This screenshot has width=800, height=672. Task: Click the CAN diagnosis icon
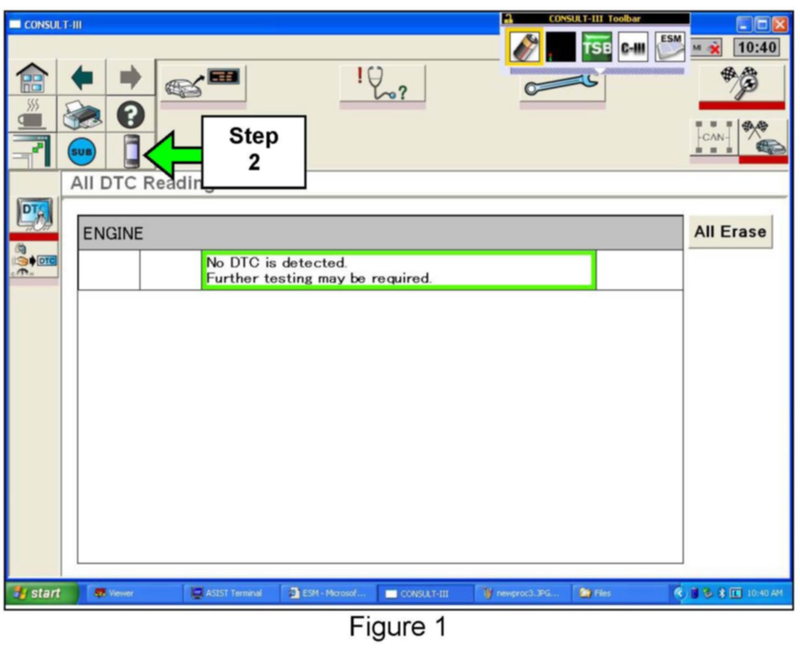713,138
